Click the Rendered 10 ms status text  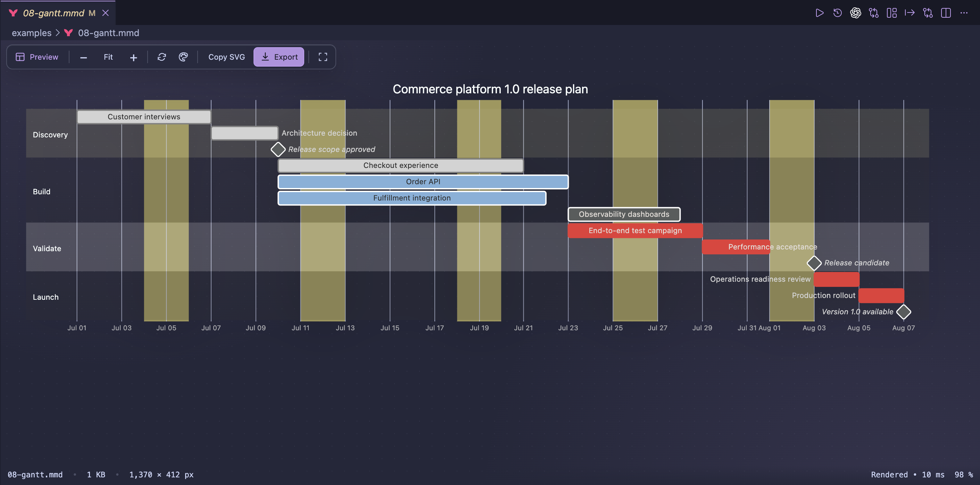(x=908, y=475)
